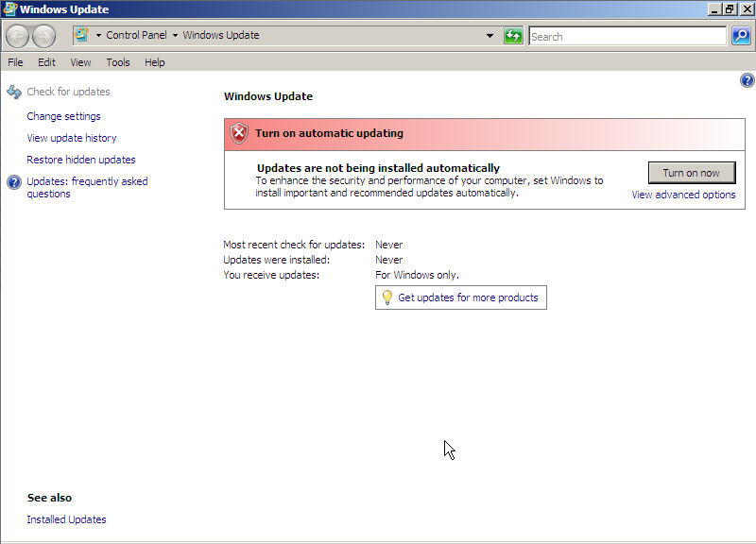Click the 'Updates were installed:' label

coord(277,260)
